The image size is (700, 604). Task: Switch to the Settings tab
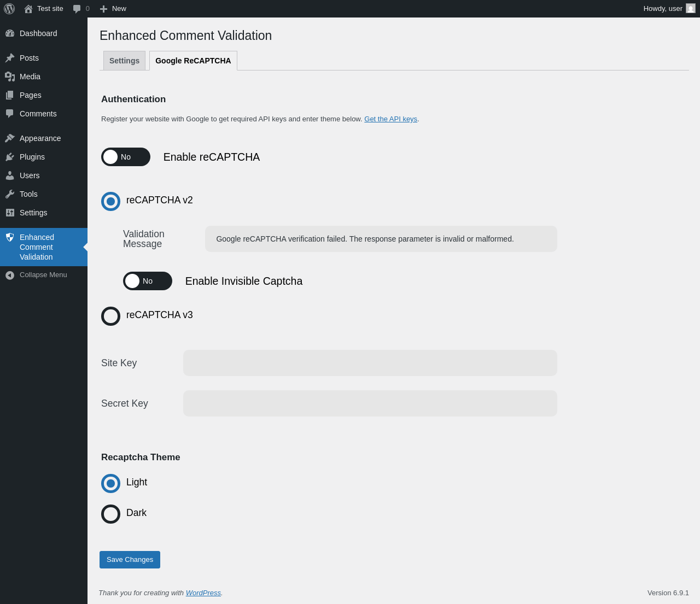click(x=124, y=61)
